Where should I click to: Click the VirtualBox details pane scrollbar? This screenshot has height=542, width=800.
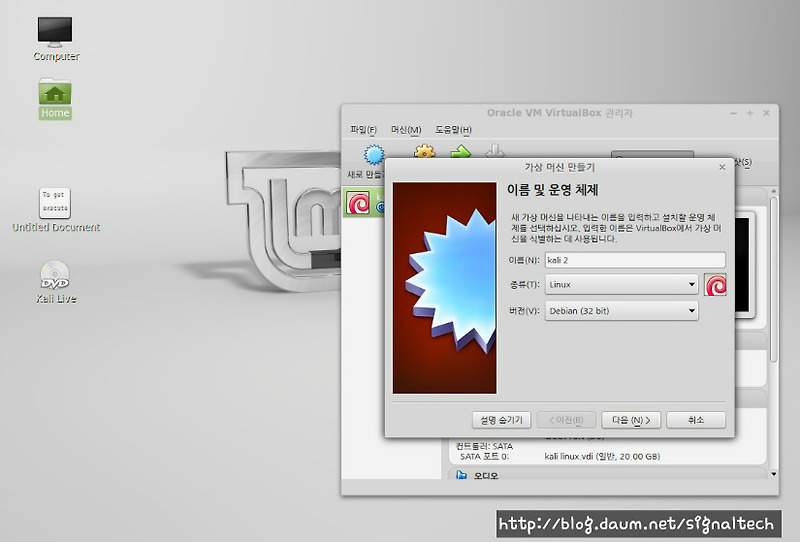tap(774, 280)
